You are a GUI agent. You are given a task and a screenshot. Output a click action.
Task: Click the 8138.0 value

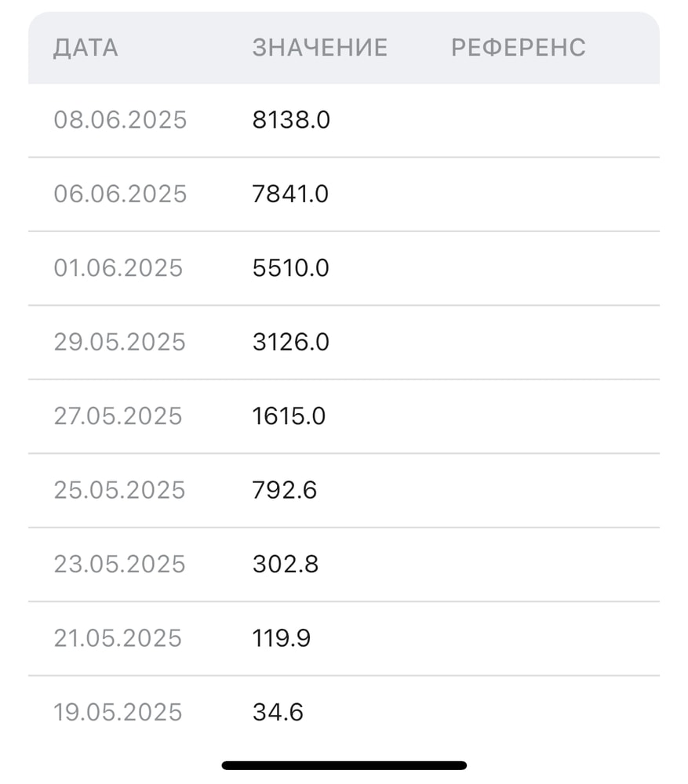[291, 120]
